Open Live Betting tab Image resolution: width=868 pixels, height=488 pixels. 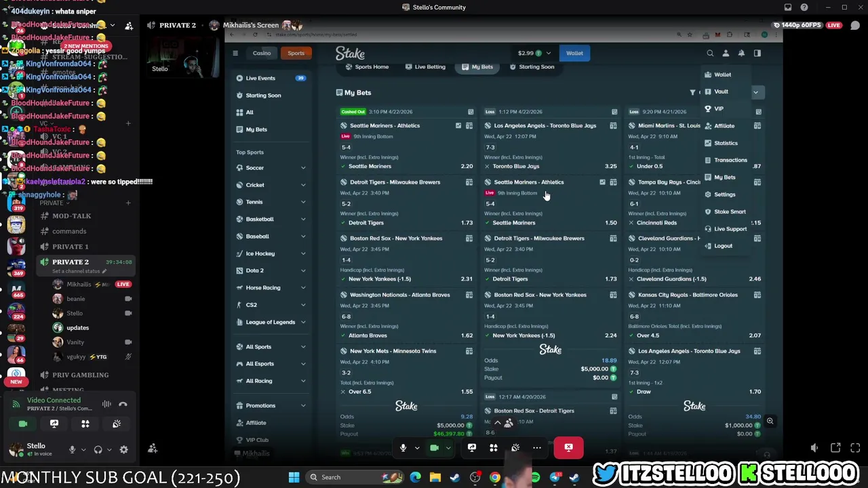point(425,66)
